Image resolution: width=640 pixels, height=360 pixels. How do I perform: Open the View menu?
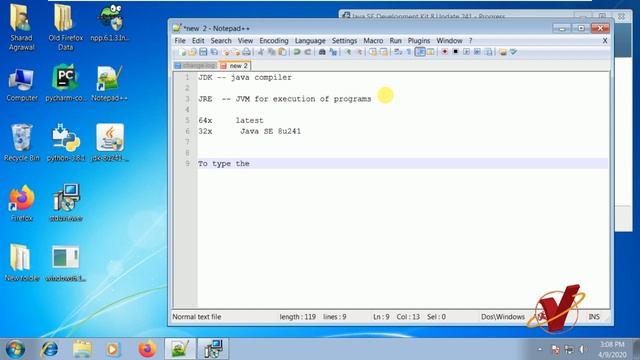(x=245, y=40)
